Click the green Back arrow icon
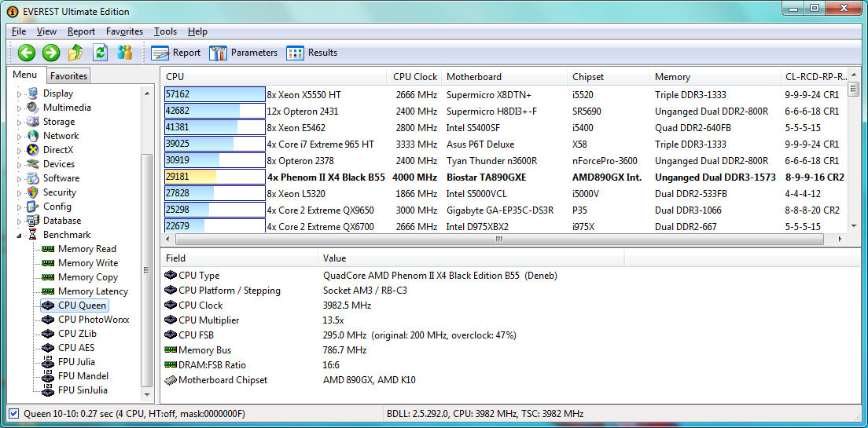Viewport: 868px width, 428px height. tap(27, 53)
